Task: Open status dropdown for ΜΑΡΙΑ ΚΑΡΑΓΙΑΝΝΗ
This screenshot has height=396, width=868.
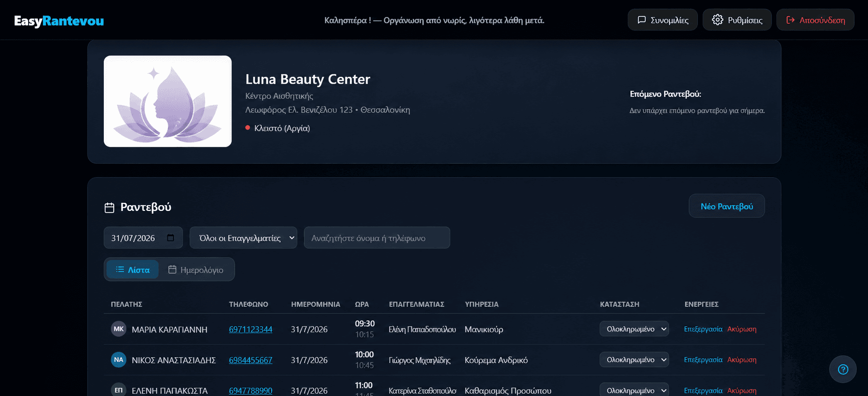Action: pyautogui.click(x=634, y=329)
